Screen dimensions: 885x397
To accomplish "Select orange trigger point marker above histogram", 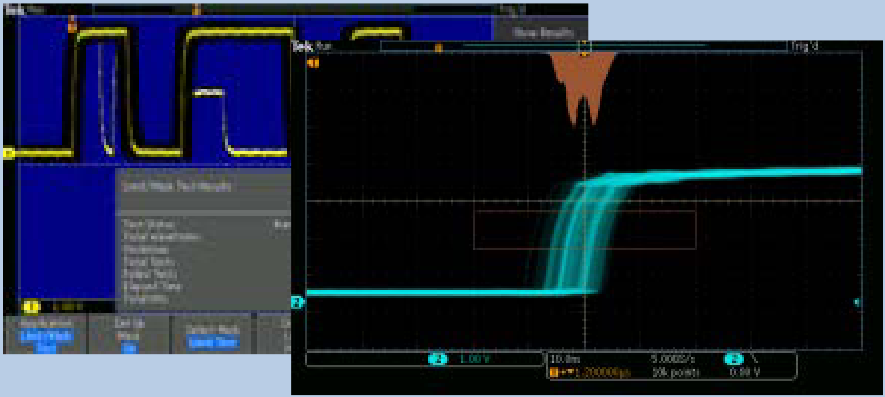I will (585, 54).
